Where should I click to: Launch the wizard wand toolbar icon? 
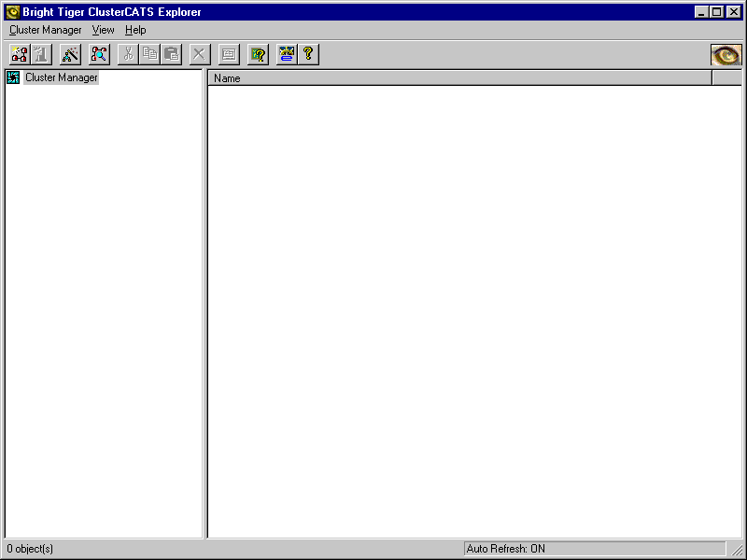tap(70, 54)
